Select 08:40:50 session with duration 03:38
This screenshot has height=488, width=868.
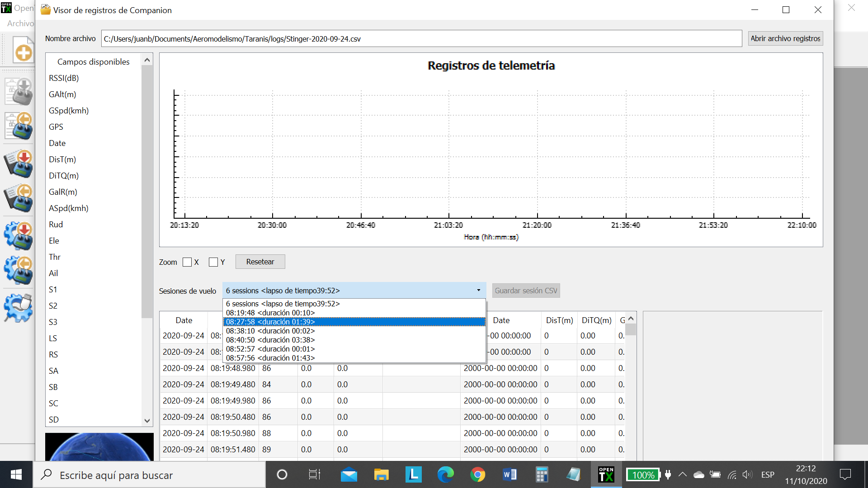point(270,340)
